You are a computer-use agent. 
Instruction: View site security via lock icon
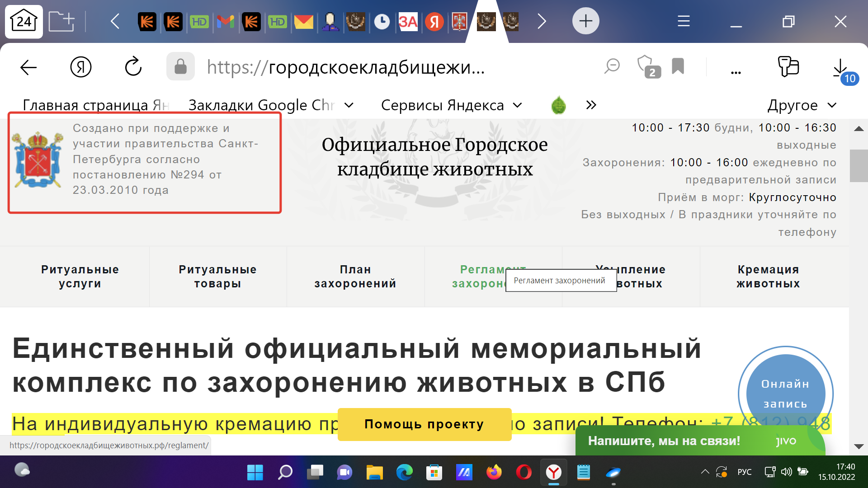(x=180, y=66)
